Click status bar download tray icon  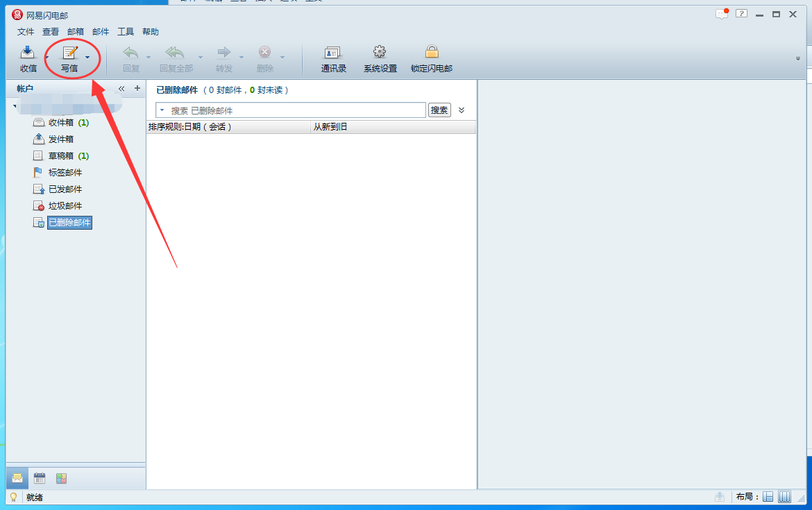(720, 497)
